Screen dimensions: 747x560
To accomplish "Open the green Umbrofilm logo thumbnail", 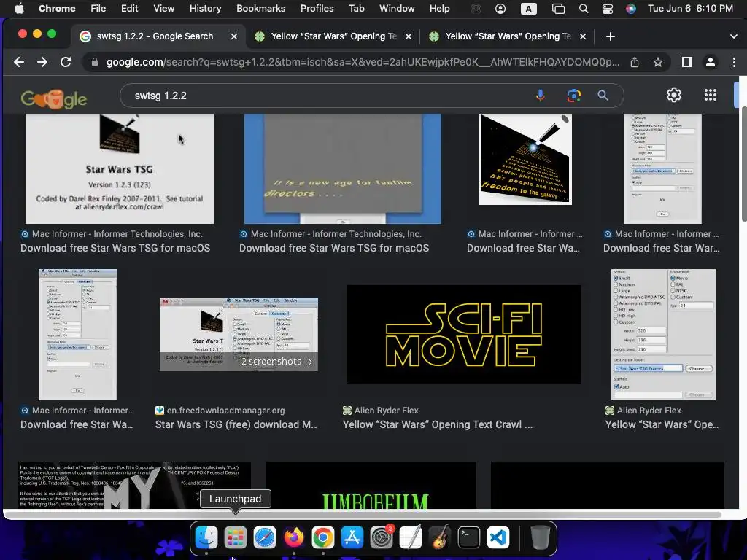I will pos(371,485).
